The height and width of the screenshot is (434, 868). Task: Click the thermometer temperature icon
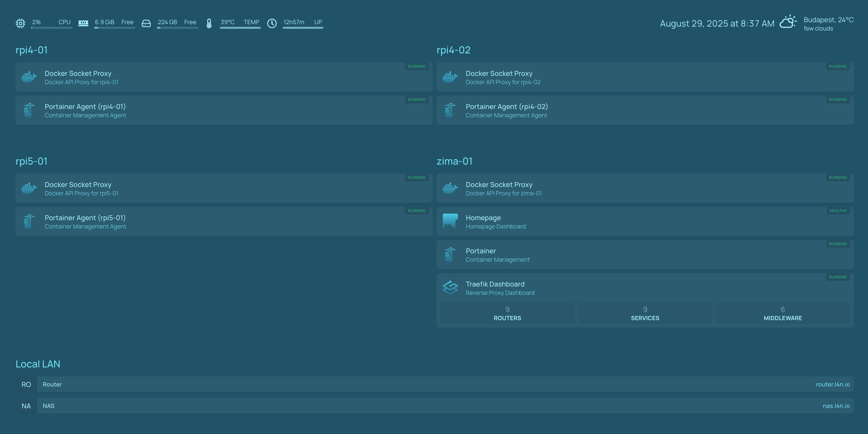pos(209,23)
